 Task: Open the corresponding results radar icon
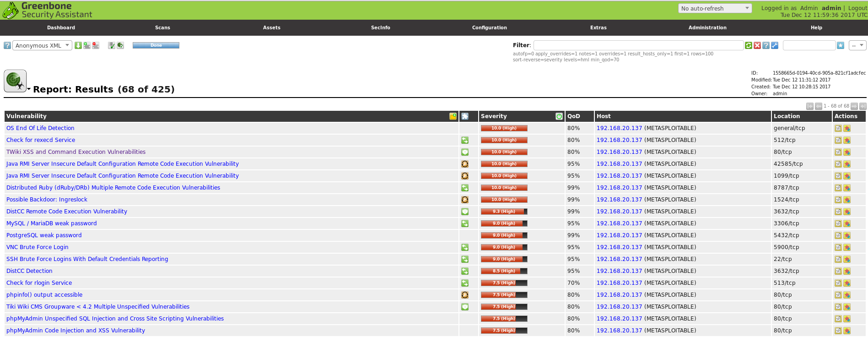[120, 45]
